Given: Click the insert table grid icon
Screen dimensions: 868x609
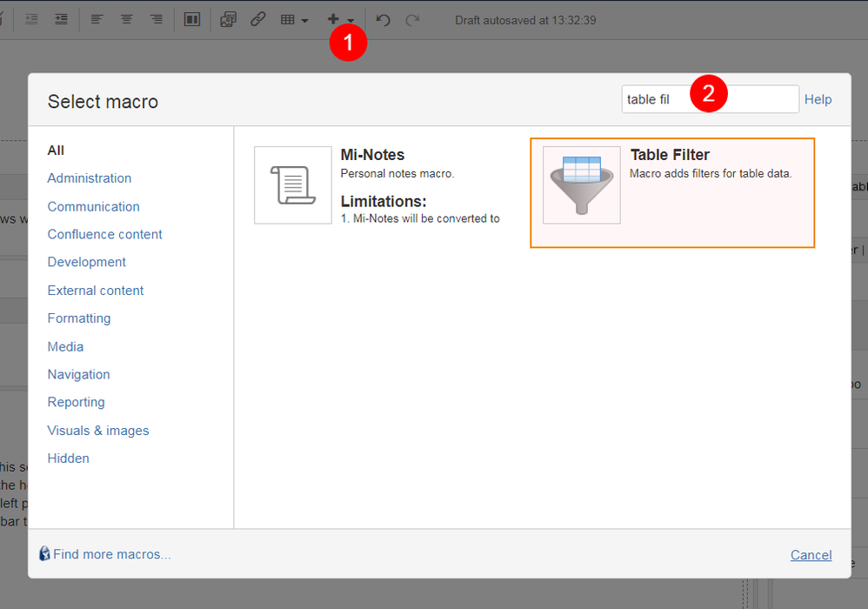Looking at the screenshot, I should tap(290, 19).
